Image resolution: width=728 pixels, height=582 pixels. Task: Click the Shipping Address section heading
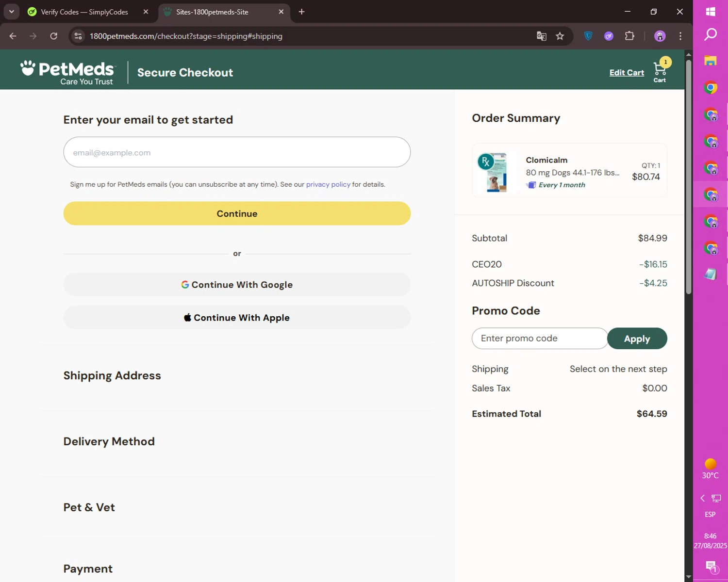(x=112, y=375)
